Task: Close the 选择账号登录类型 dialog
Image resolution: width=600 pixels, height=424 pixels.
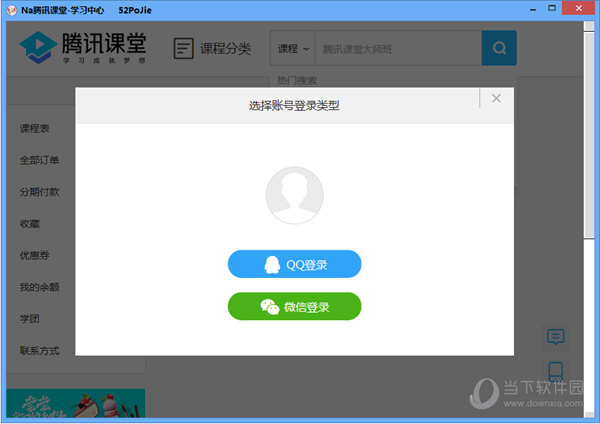Action: point(496,98)
